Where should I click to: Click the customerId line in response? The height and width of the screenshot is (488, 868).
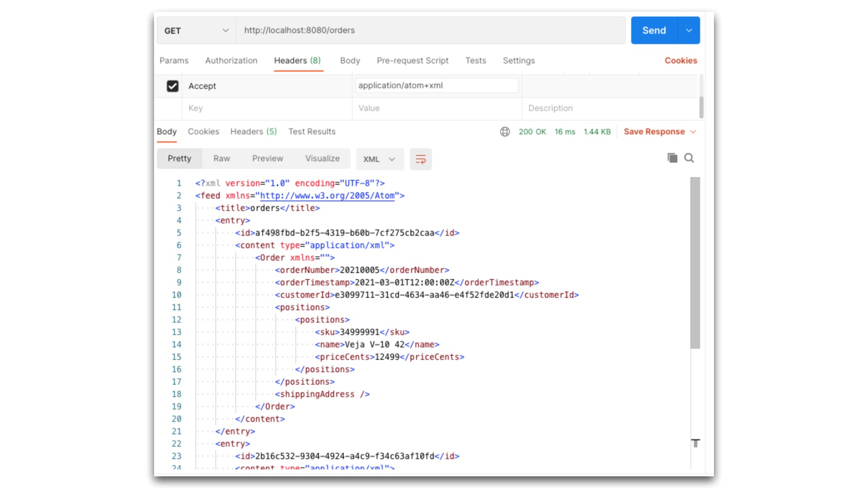coord(427,295)
